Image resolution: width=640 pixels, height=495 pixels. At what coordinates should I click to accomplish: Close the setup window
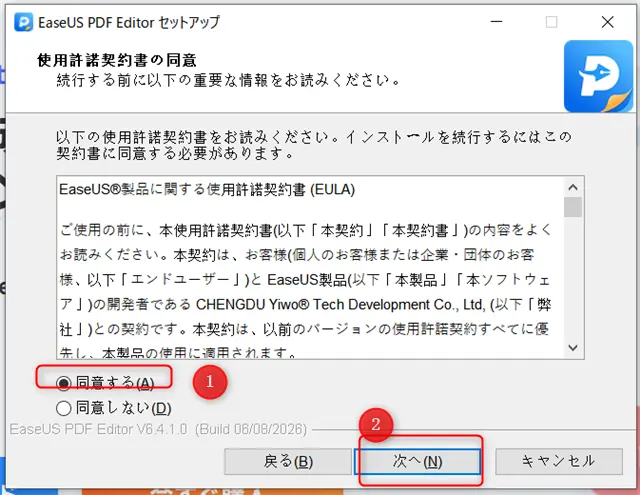pos(608,22)
